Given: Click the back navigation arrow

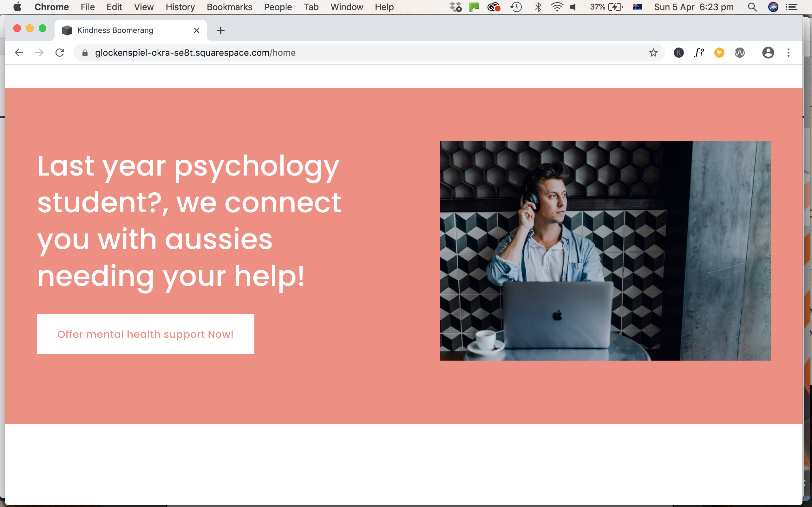Looking at the screenshot, I should point(19,52).
